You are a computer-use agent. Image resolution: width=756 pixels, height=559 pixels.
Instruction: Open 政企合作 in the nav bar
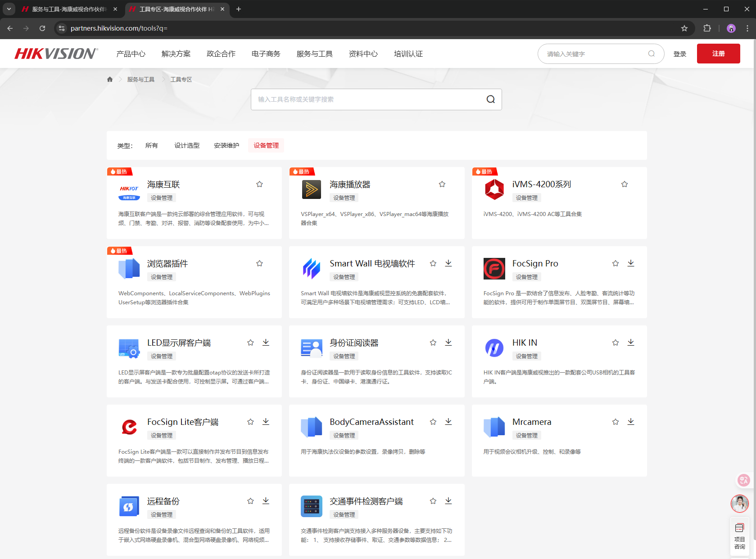(221, 54)
